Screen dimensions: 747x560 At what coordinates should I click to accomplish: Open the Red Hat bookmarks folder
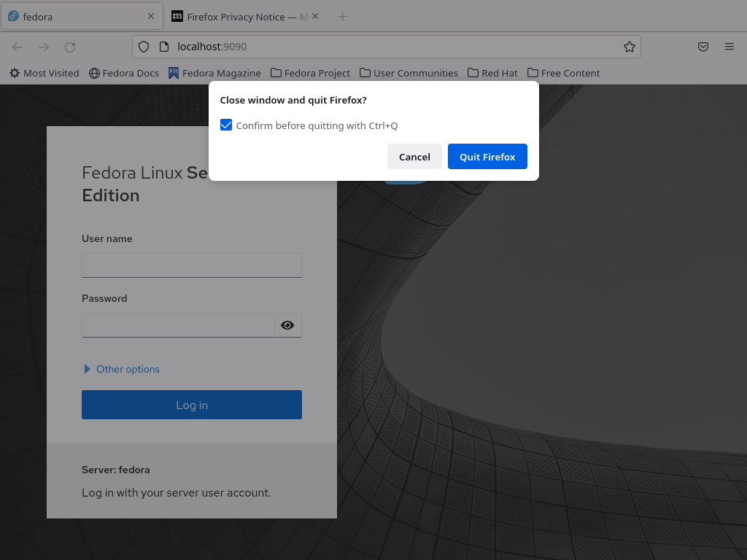pyautogui.click(x=492, y=73)
